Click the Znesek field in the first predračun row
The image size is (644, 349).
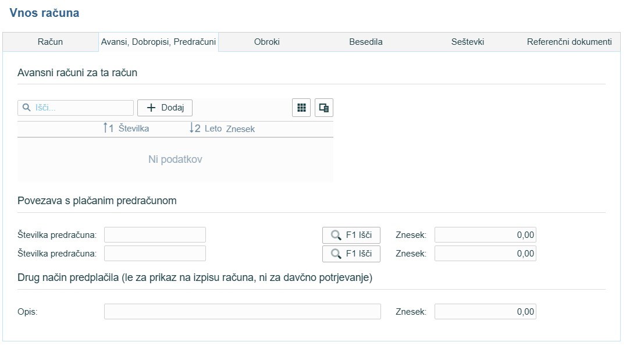click(x=485, y=235)
